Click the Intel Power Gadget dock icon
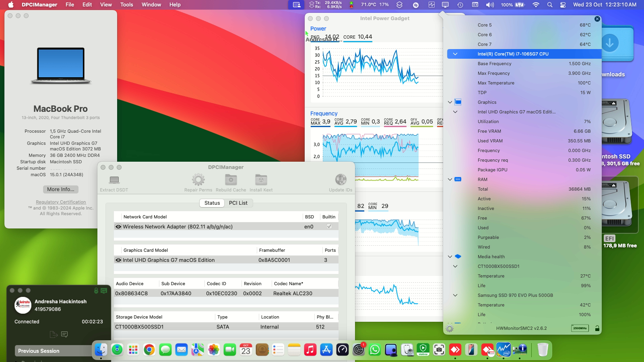The height and width of the screenshot is (362, 644). pos(504,350)
